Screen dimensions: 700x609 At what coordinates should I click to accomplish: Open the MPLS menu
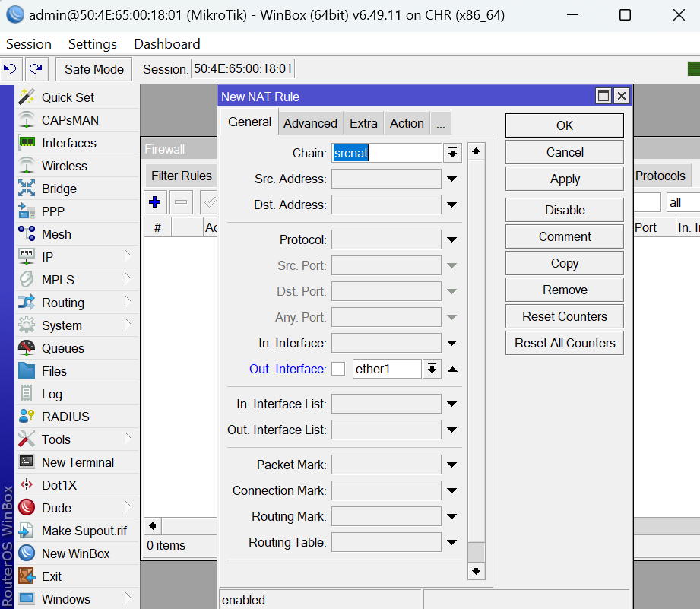pyautogui.click(x=77, y=280)
